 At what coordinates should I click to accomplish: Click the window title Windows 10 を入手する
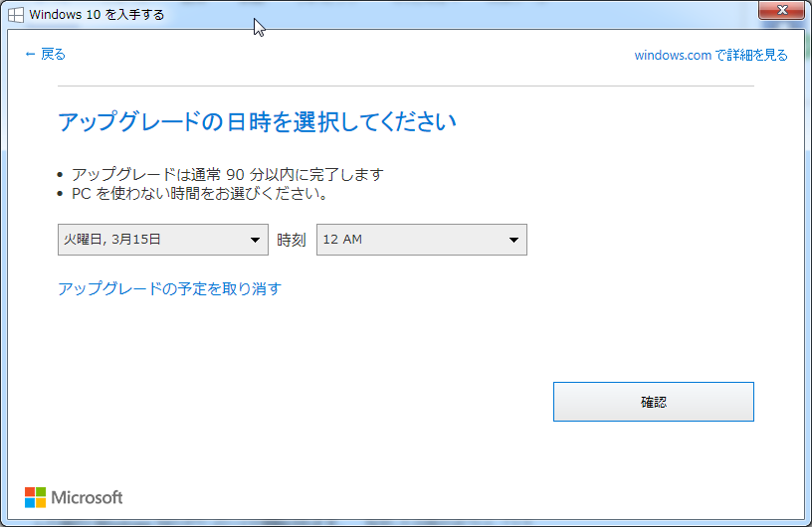pyautogui.click(x=97, y=15)
